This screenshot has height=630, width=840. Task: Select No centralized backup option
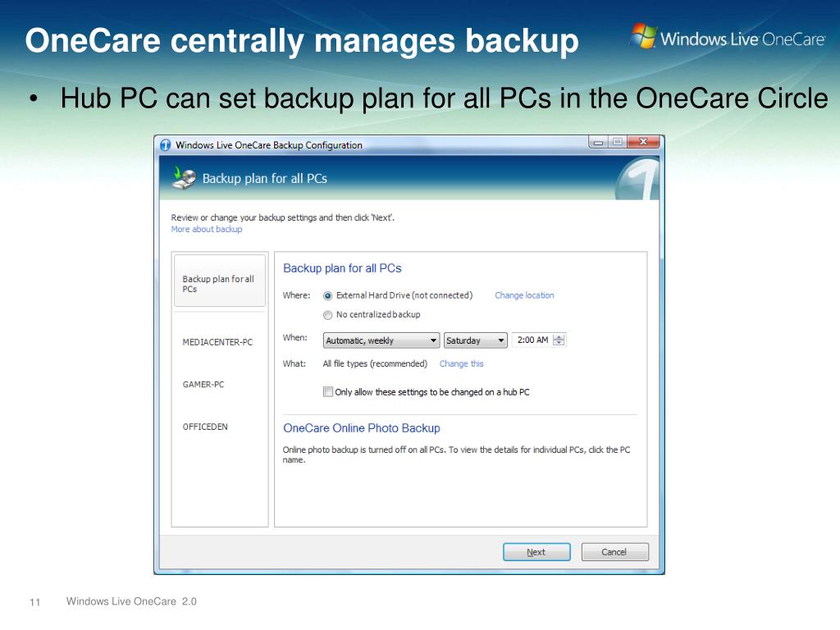click(328, 315)
